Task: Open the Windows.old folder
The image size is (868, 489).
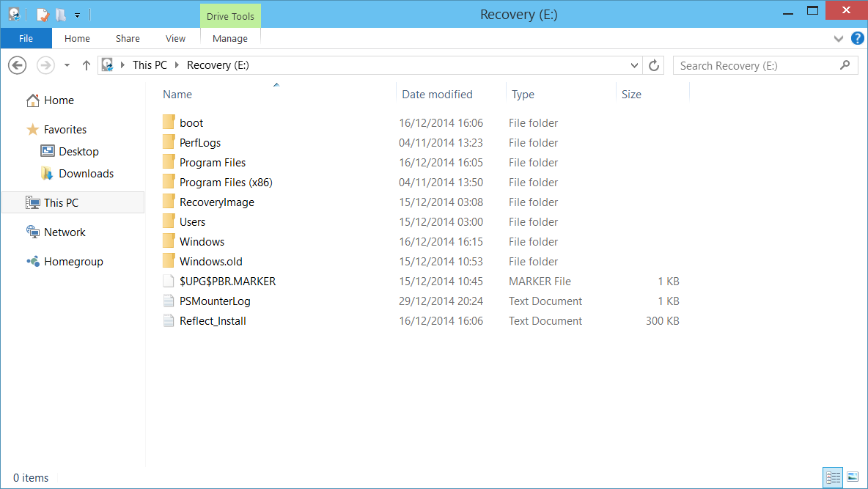Action: click(x=211, y=260)
